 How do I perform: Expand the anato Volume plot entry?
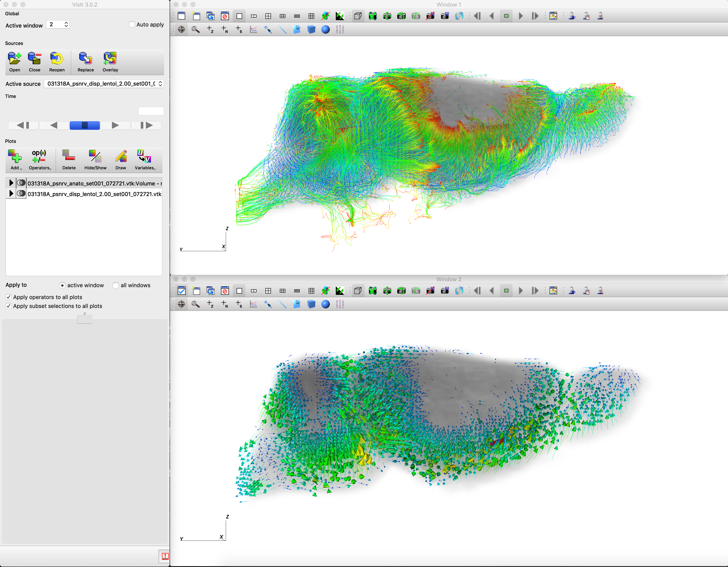pyautogui.click(x=11, y=183)
